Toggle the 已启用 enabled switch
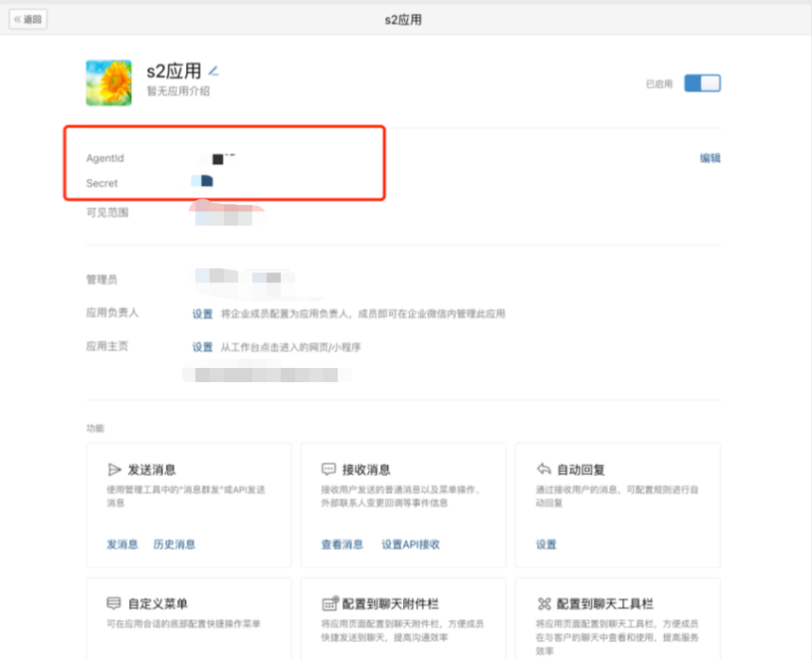The height and width of the screenshot is (660, 812). [x=702, y=83]
